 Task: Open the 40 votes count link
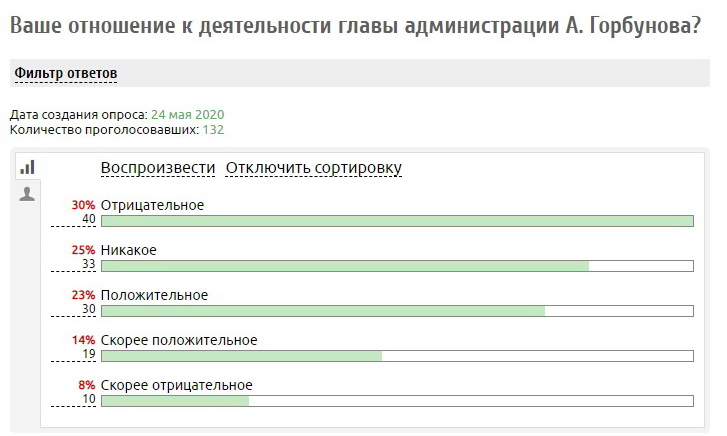[x=88, y=220]
